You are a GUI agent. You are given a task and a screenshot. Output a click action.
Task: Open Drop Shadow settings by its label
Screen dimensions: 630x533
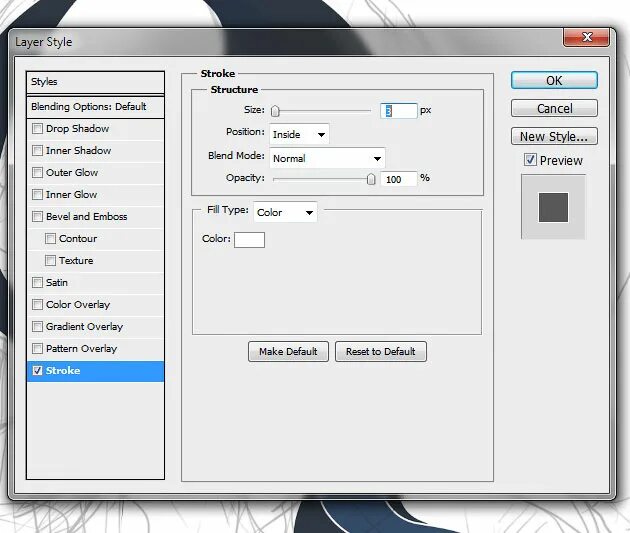point(78,129)
